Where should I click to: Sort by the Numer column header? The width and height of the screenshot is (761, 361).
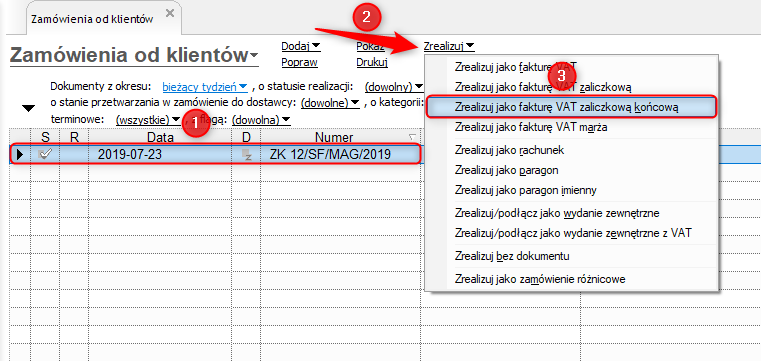point(333,137)
